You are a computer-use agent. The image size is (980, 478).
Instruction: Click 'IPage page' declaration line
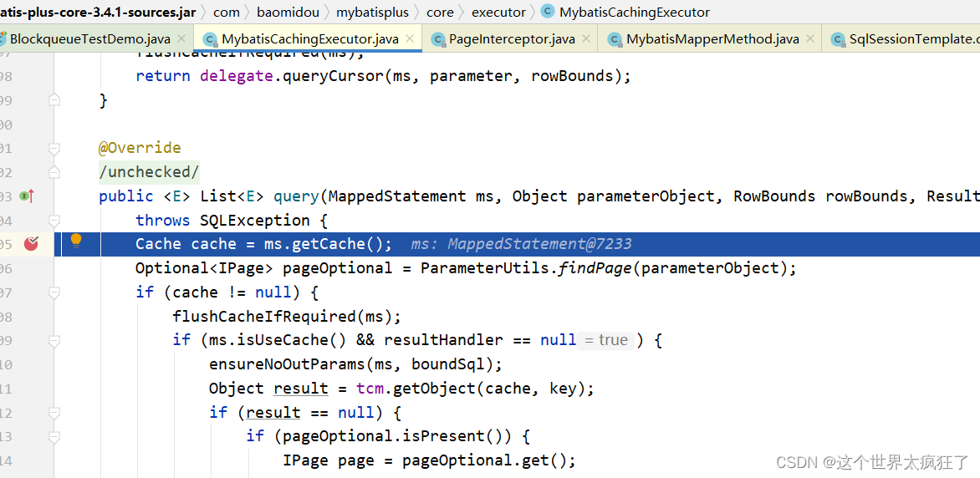click(429, 460)
